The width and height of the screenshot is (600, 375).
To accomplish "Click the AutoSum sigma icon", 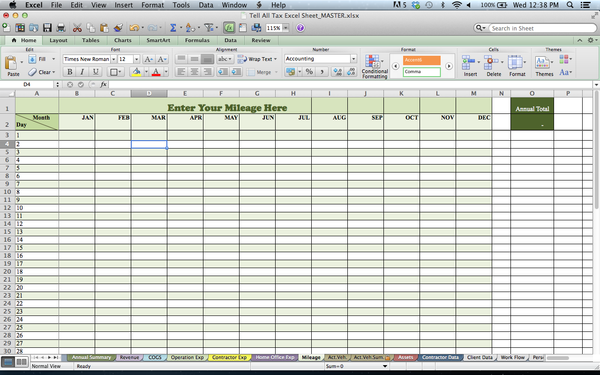I will [x=173, y=28].
